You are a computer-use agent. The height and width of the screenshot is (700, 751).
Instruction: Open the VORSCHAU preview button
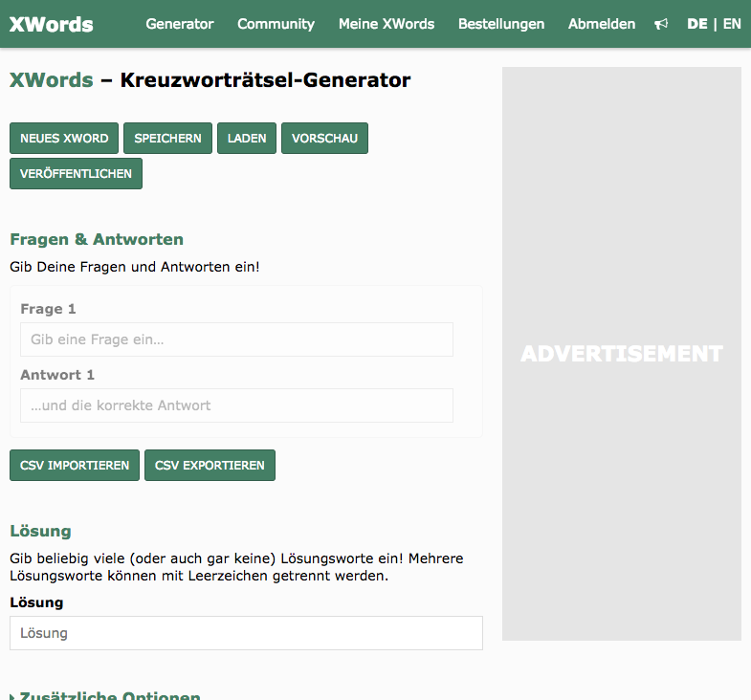(x=324, y=139)
